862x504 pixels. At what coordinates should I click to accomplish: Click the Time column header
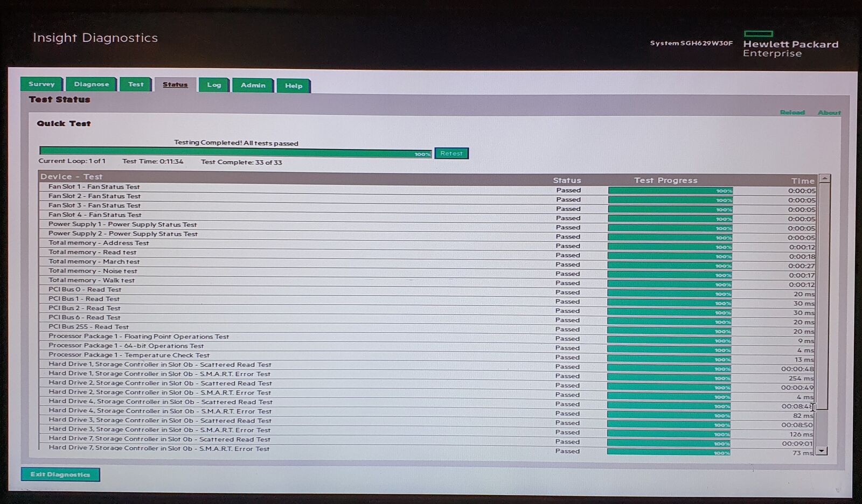pyautogui.click(x=803, y=181)
